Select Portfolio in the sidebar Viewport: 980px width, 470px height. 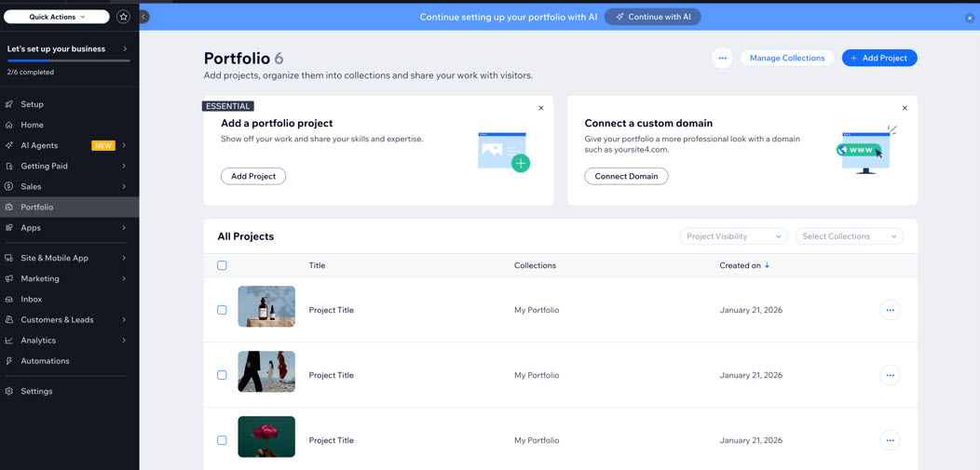pos(69,208)
